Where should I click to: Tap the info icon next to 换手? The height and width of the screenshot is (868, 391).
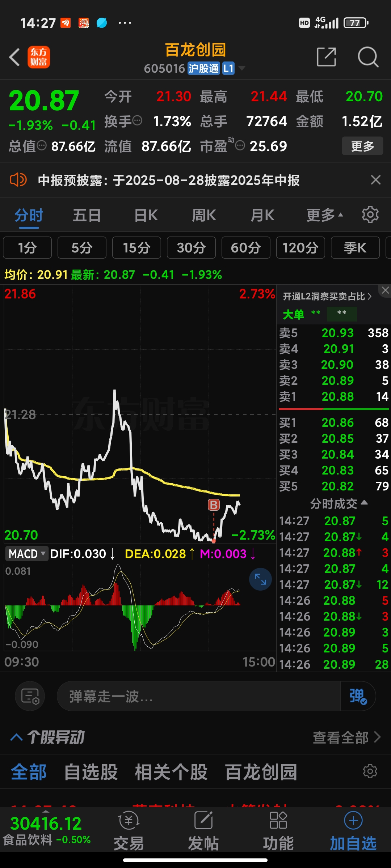[138, 120]
